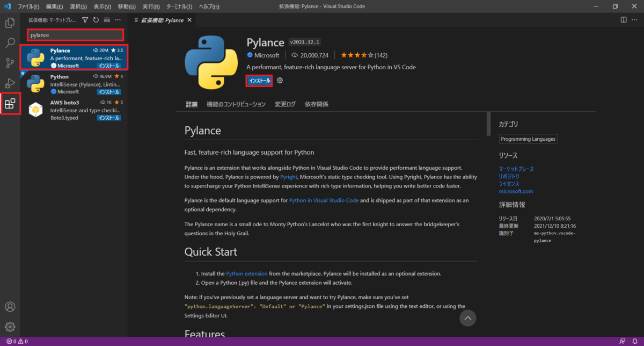Open the extensions sidebar more actions menu
Screen dimensions: 644x346
[119, 20]
